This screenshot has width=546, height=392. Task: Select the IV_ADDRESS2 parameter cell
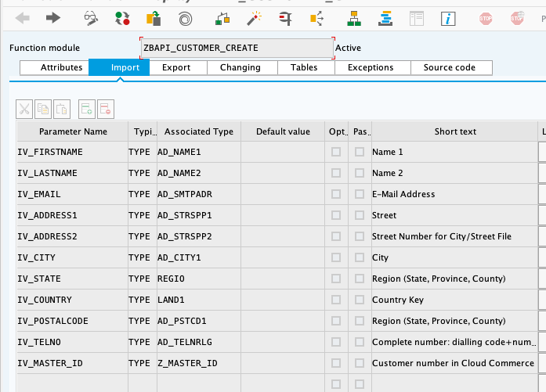72,236
